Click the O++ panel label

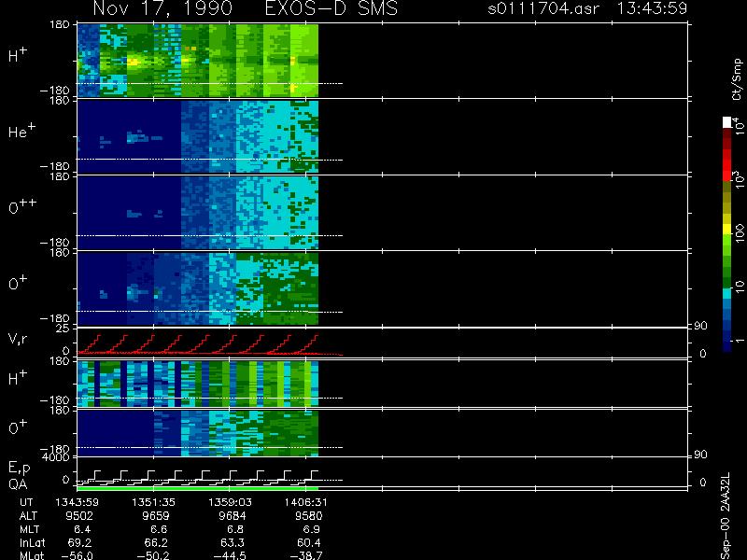click(x=22, y=206)
